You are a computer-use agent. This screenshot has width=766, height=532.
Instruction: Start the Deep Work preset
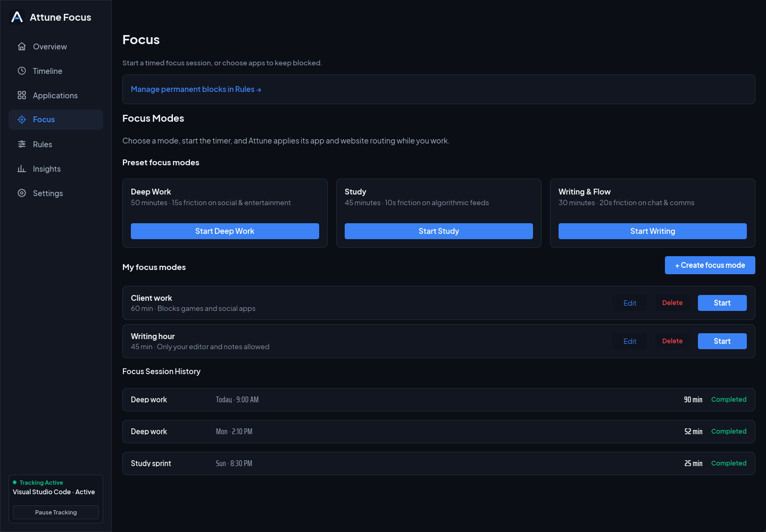[x=225, y=231]
